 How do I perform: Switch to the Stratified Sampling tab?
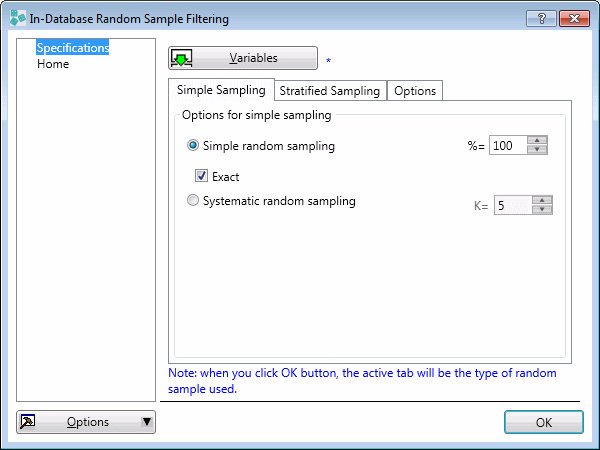(x=330, y=91)
